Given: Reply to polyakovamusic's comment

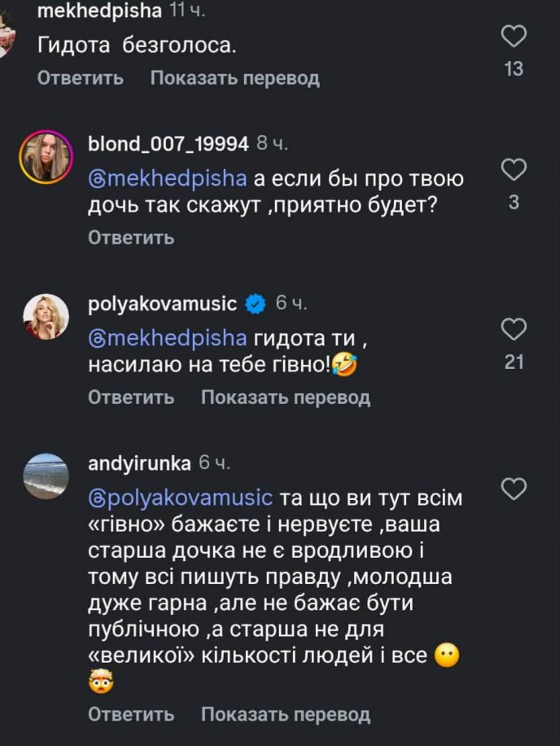Looking at the screenshot, I should 131,397.
